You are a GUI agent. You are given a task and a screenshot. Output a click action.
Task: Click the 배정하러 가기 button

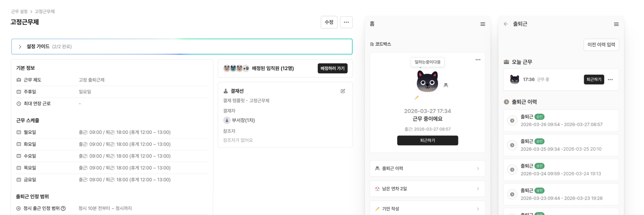pos(333,68)
